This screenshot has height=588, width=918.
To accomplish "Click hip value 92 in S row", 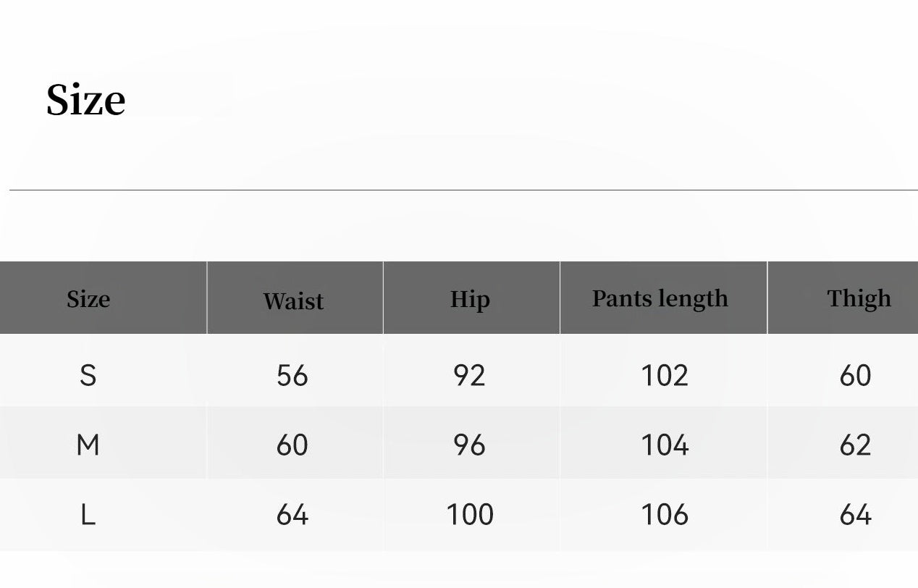I will coord(469,376).
